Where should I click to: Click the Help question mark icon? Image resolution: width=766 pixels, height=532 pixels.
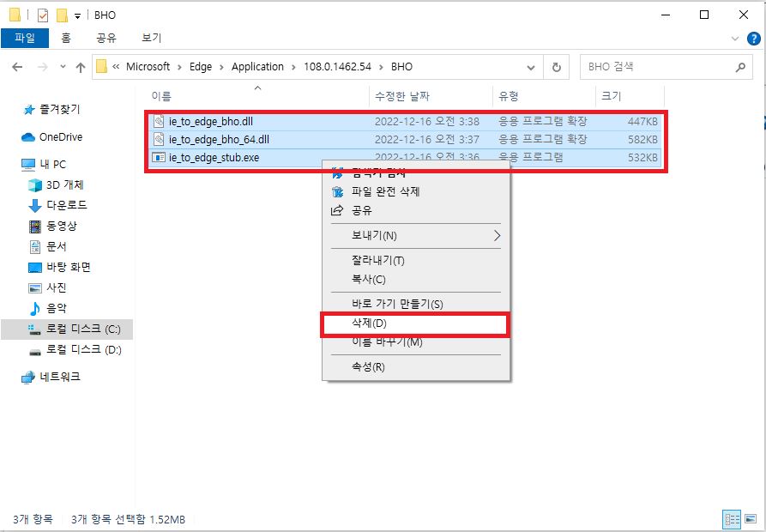[752, 38]
